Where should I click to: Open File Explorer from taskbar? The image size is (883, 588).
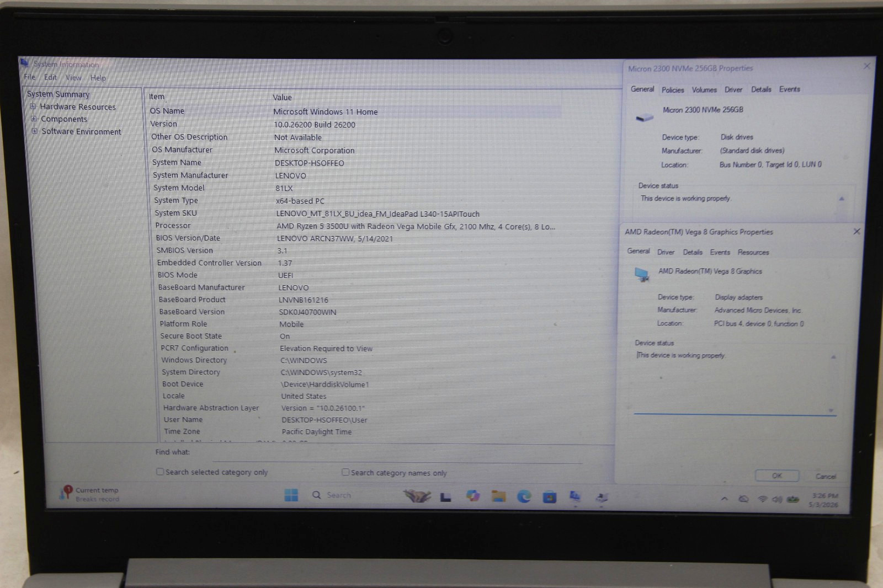pyautogui.click(x=498, y=496)
